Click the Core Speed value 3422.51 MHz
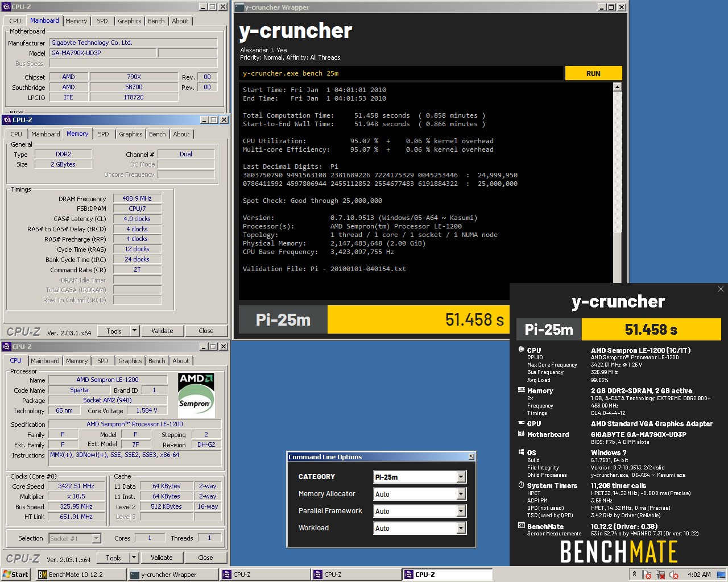Image resolution: width=728 pixels, height=582 pixels. (x=76, y=486)
